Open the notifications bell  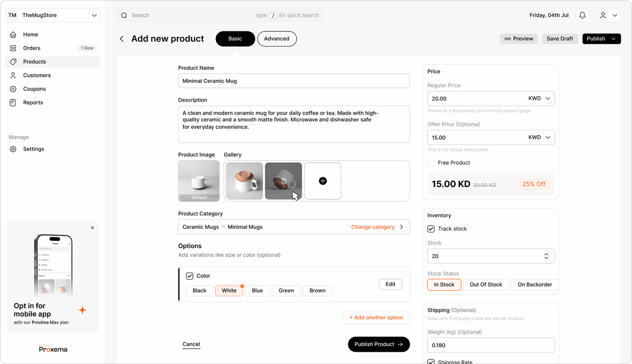582,15
